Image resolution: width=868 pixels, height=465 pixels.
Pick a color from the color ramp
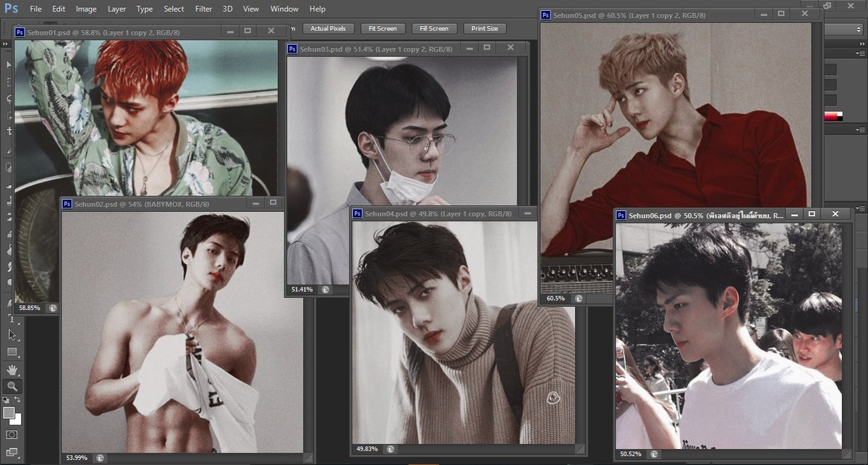point(835,116)
